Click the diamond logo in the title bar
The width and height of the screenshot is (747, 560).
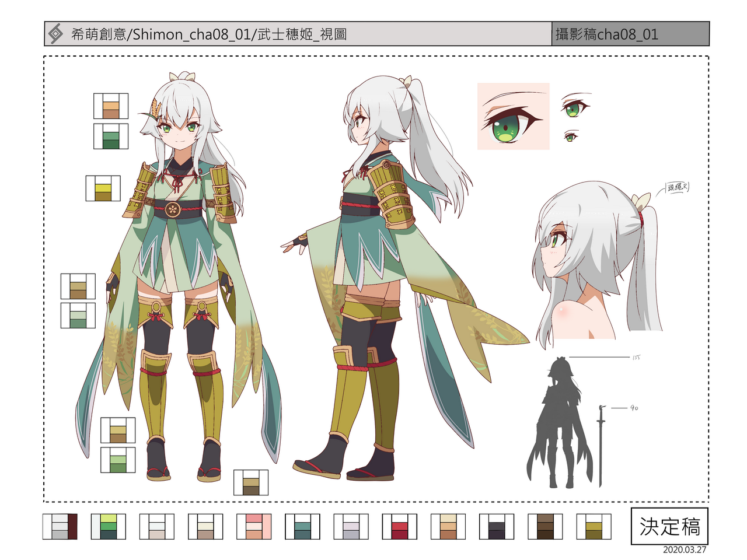point(55,34)
